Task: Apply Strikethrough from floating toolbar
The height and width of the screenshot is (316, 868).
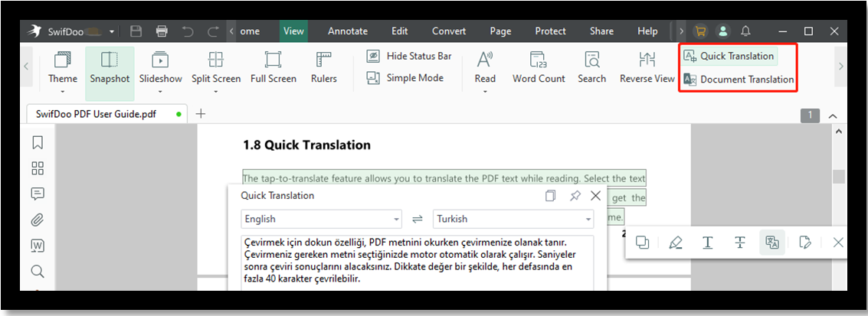Action: click(740, 242)
